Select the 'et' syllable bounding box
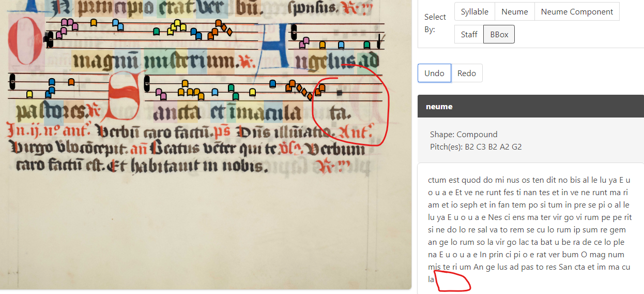The width and height of the screenshot is (644, 294). 217,111
